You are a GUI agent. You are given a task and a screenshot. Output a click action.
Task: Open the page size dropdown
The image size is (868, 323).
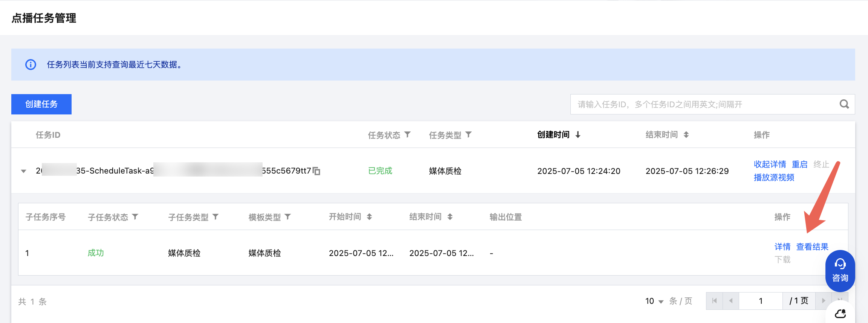(654, 301)
